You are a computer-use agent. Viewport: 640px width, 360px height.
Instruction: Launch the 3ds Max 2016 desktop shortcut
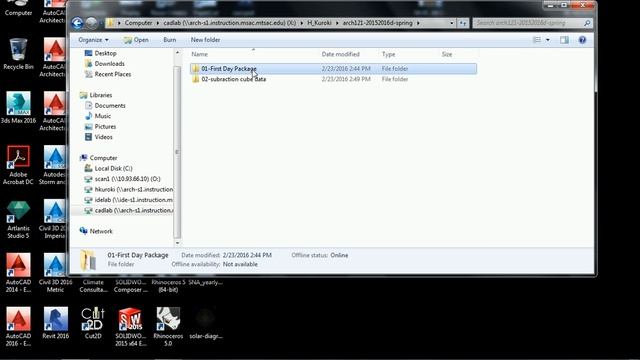click(x=18, y=108)
